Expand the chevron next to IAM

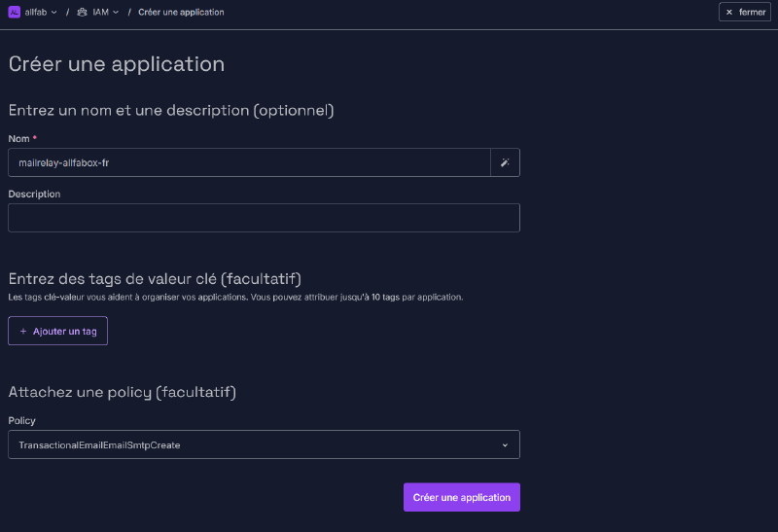116,12
